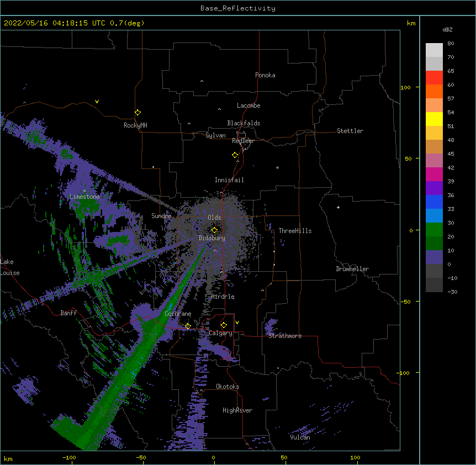
Task: Click the km unit label at top right
Action: 411,23
